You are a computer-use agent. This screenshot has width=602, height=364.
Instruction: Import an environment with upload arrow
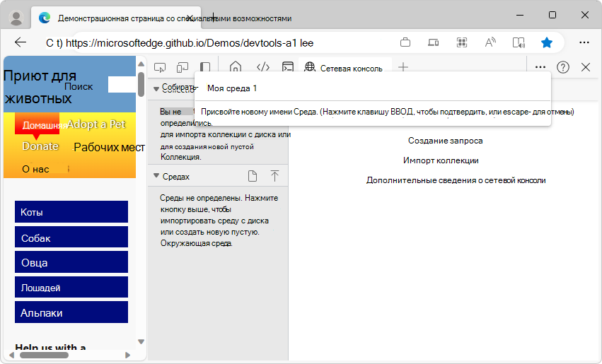[x=274, y=176]
